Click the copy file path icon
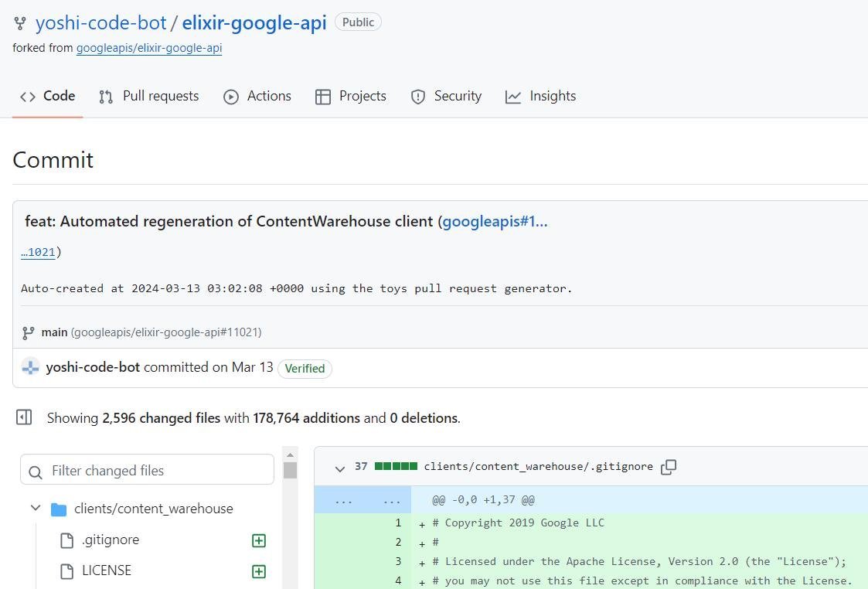This screenshot has height=589, width=868. (669, 467)
